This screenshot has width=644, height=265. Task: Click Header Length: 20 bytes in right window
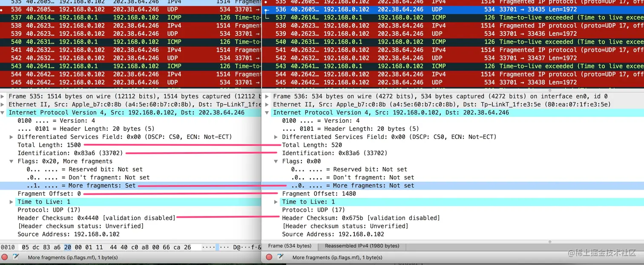(x=351, y=129)
